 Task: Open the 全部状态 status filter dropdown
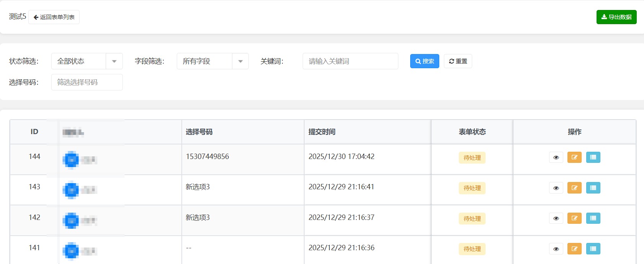[87, 61]
